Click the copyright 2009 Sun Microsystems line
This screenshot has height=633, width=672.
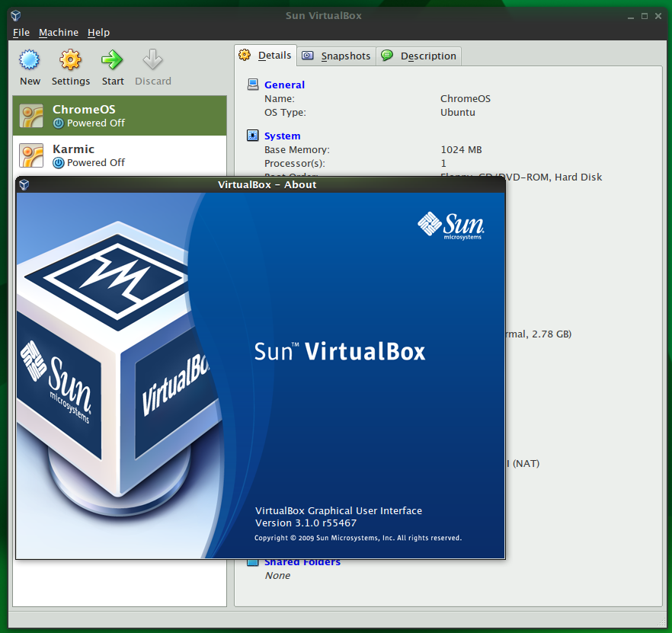pyautogui.click(x=358, y=538)
